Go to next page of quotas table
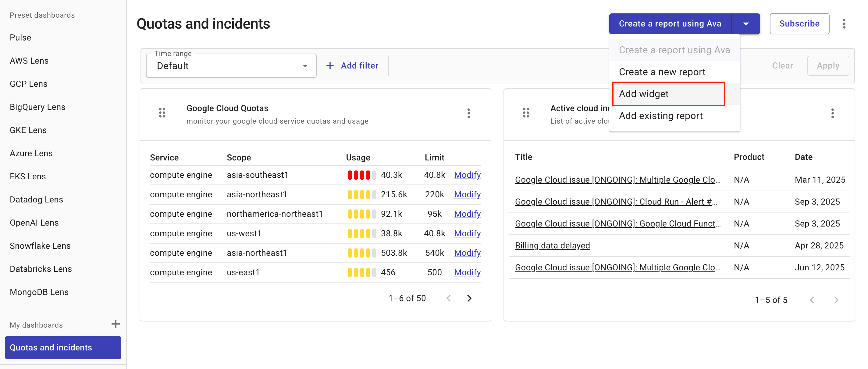868x369 pixels. 469,298
